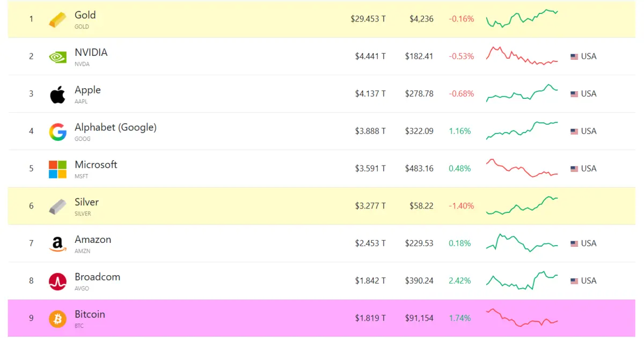644x338 pixels.
Task: Click the Apple logo icon
Action: [58, 94]
